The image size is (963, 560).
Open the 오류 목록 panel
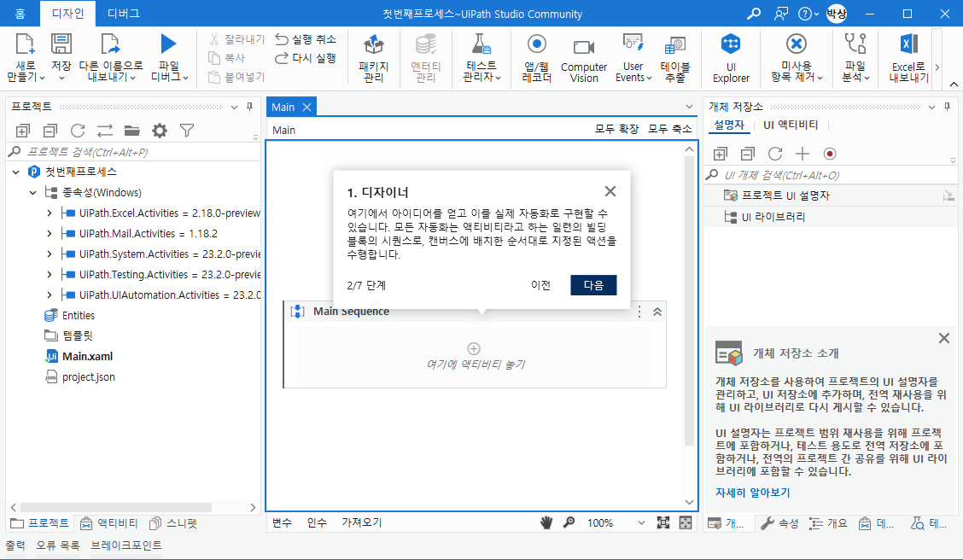coord(58,545)
